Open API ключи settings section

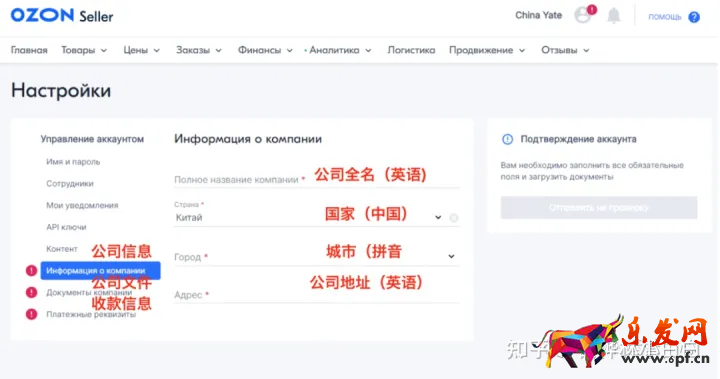[x=66, y=227]
